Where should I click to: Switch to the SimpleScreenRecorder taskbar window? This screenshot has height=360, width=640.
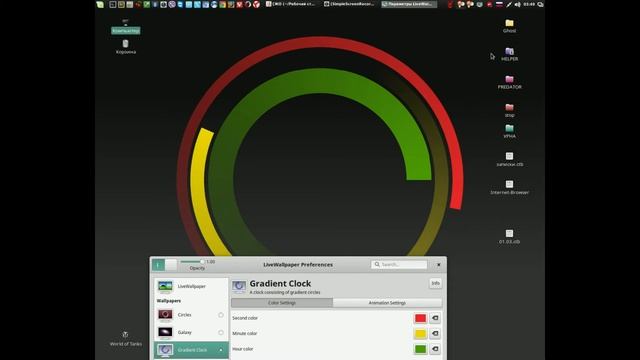(x=350, y=4)
